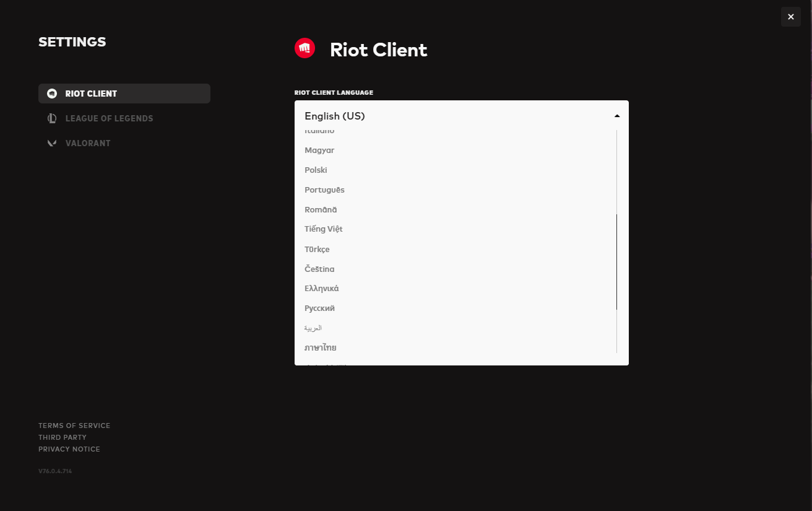
Task: Collapse the language dropdown arrow
Action: coord(616,116)
